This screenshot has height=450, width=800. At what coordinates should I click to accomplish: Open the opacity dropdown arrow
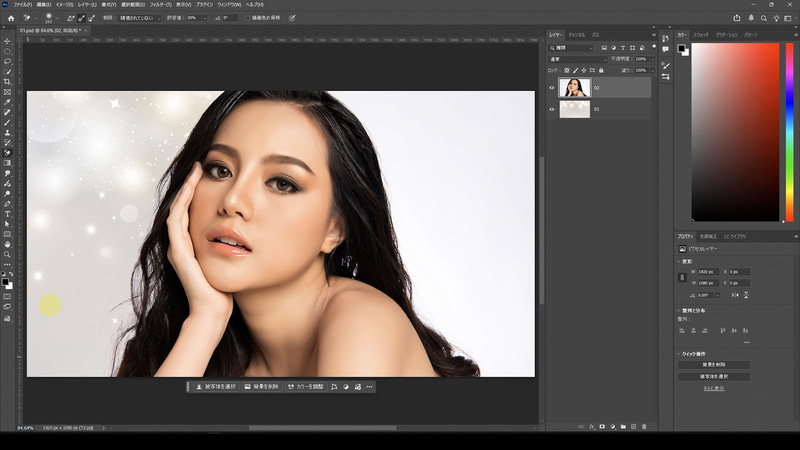[x=653, y=59]
